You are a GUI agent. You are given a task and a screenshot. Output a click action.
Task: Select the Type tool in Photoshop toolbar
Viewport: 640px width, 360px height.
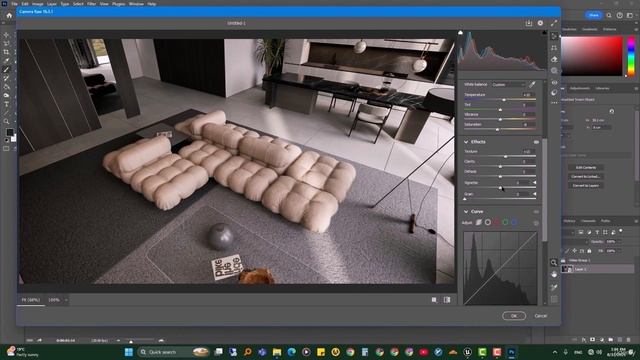tap(7, 104)
